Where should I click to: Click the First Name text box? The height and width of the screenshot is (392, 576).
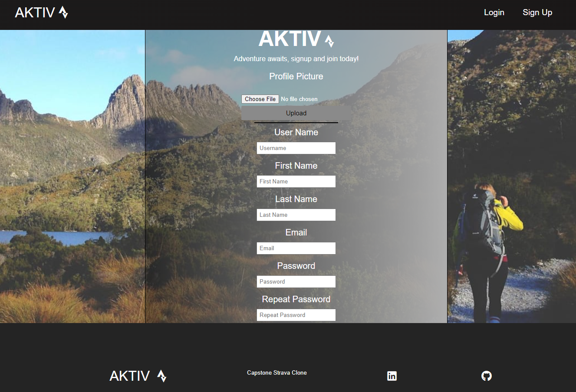click(x=296, y=181)
